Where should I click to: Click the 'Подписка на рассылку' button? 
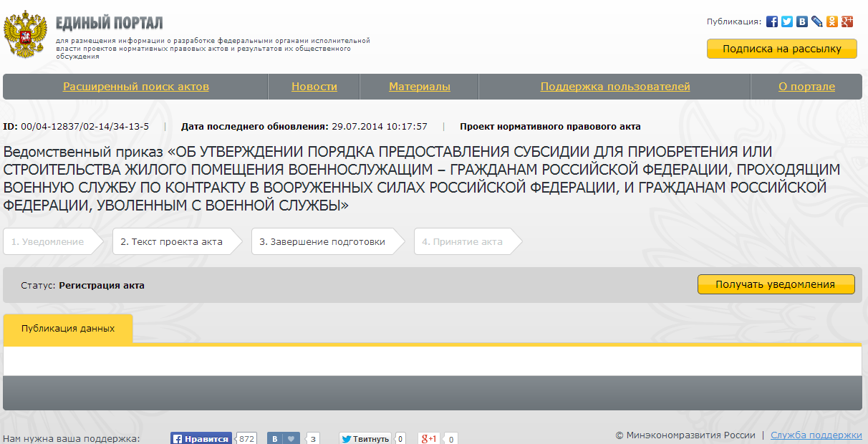click(781, 49)
